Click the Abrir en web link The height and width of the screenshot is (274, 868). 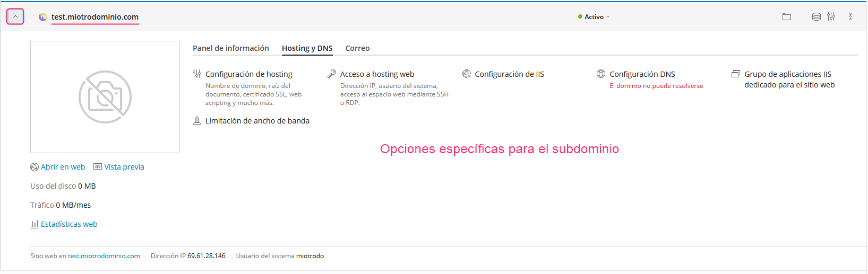[63, 167]
